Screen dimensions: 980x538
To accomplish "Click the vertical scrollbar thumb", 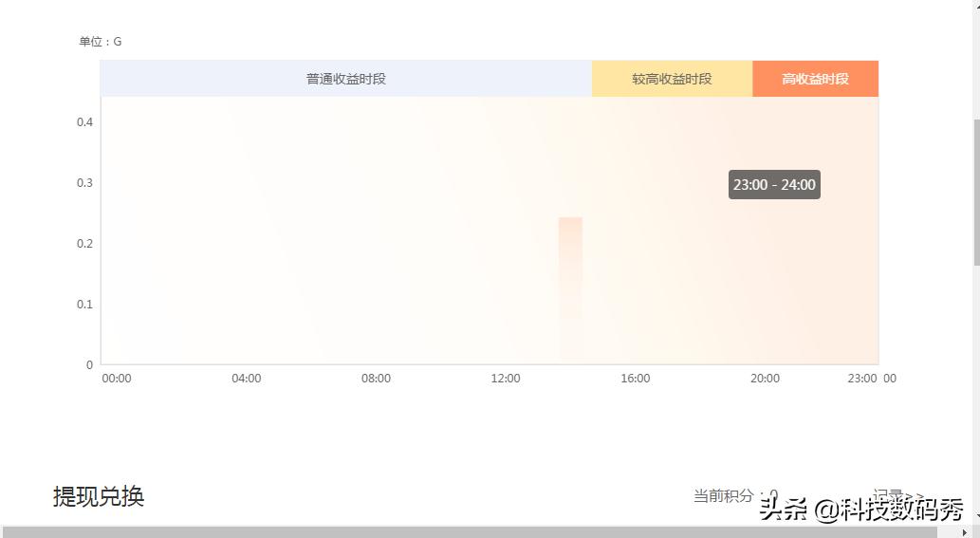I will [x=976, y=193].
